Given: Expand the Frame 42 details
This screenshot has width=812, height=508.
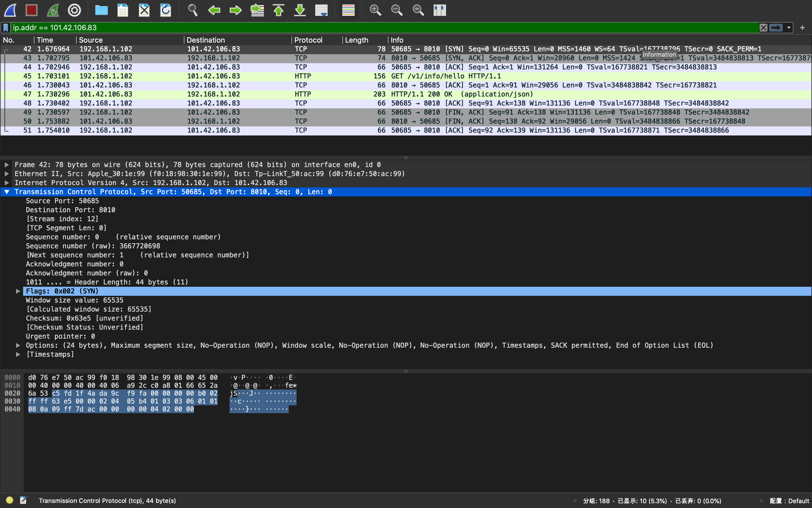Looking at the screenshot, I should [x=6, y=165].
